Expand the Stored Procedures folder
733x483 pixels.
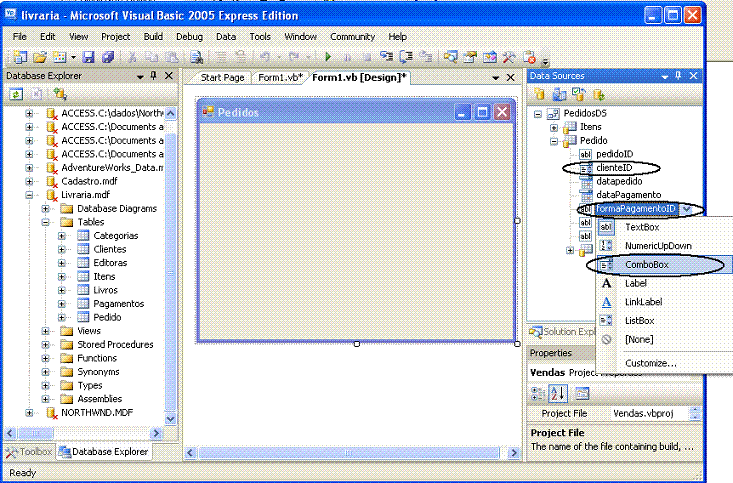click(45, 345)
